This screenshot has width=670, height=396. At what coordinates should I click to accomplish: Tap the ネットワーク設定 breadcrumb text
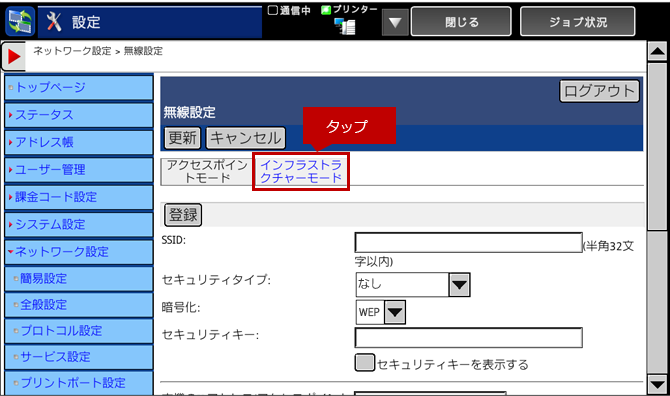(x=72, y=51)
